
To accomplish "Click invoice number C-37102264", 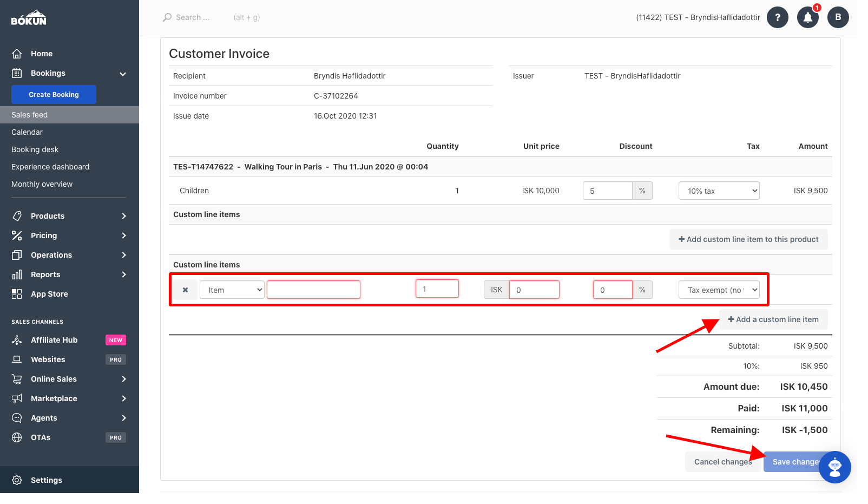I will 336,96.
